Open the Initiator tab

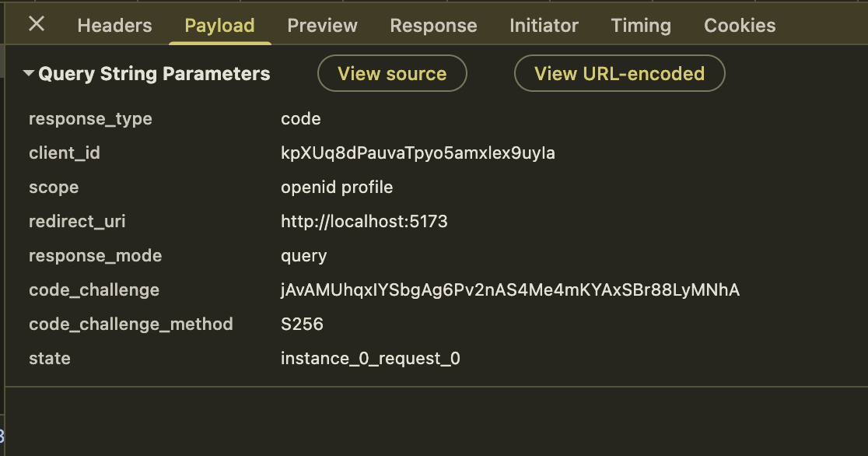544,26
